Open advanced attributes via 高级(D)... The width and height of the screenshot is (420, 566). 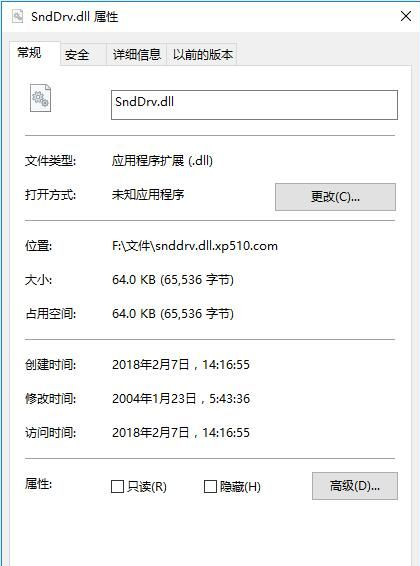tap(355, 486)
